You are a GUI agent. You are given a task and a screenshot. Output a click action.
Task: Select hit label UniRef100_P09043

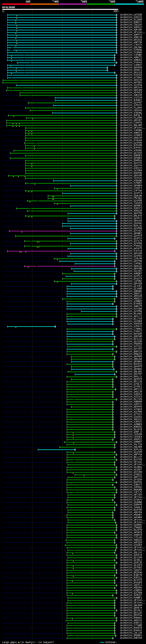[131, 63]
